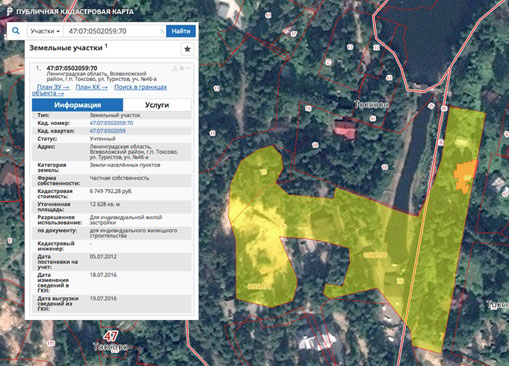Click the Rosreestr logo icon
This screenshot has width=509, height=366.
click(10, 11)
